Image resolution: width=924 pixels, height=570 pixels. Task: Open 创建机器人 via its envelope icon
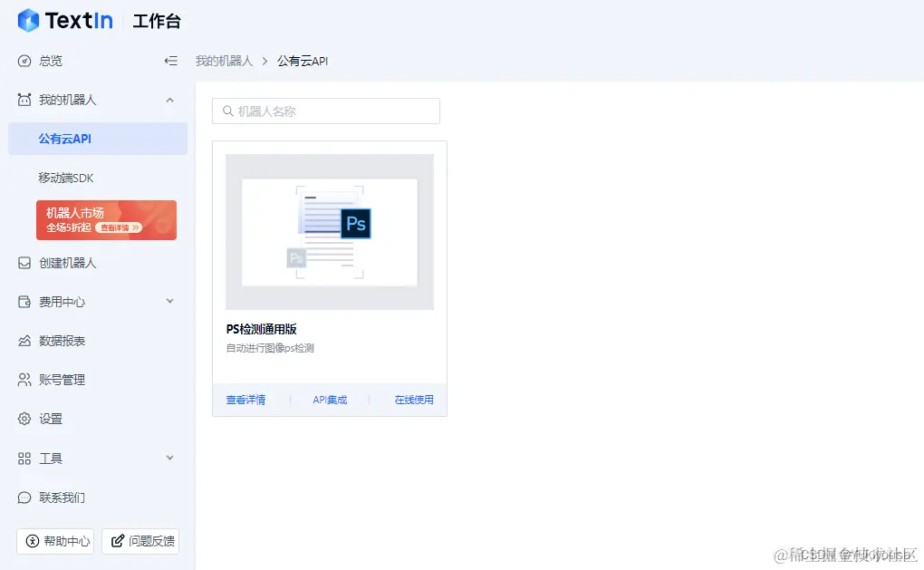click(23, 263)
